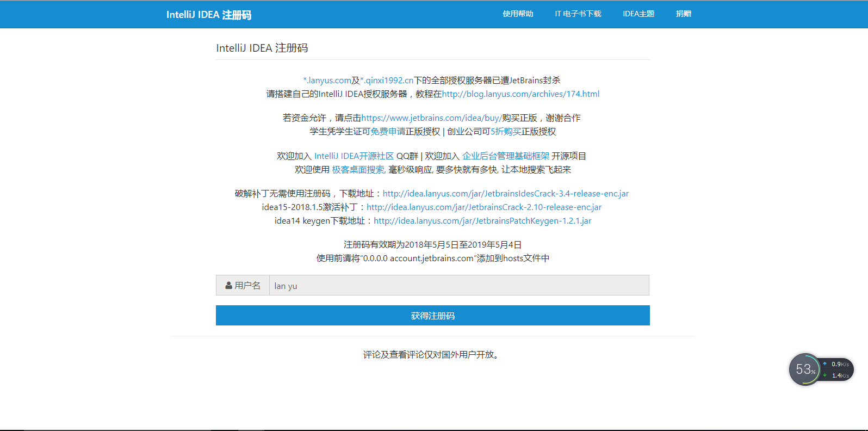Download JetbrainsPatchKeygen-1.2.1.jar link
This screenshot has width=868, height=431.
point(482,220)
